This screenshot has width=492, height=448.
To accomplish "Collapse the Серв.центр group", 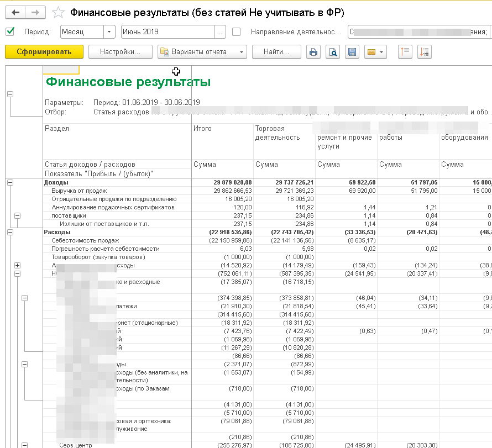I will pyautogui.click(x=25, y=445).
